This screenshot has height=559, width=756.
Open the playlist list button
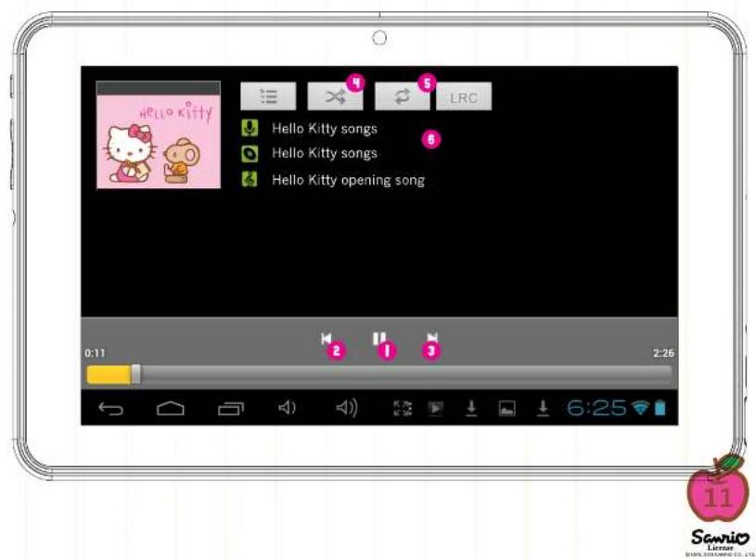pyautogui.click(x=268, y=96)
